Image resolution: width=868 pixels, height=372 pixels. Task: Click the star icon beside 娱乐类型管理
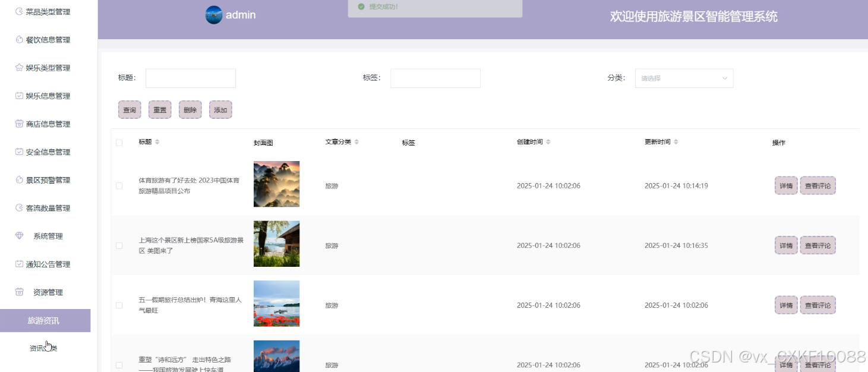19,68
